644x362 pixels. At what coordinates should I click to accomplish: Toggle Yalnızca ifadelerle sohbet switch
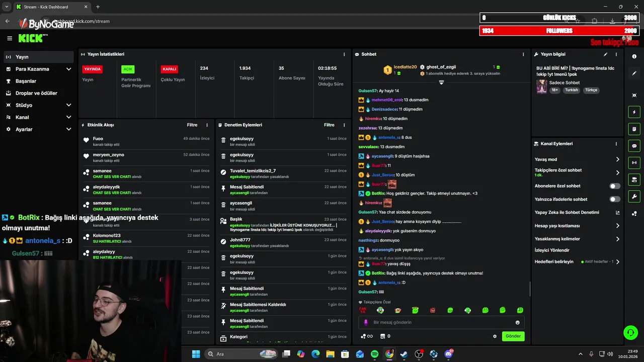point(615,199)
